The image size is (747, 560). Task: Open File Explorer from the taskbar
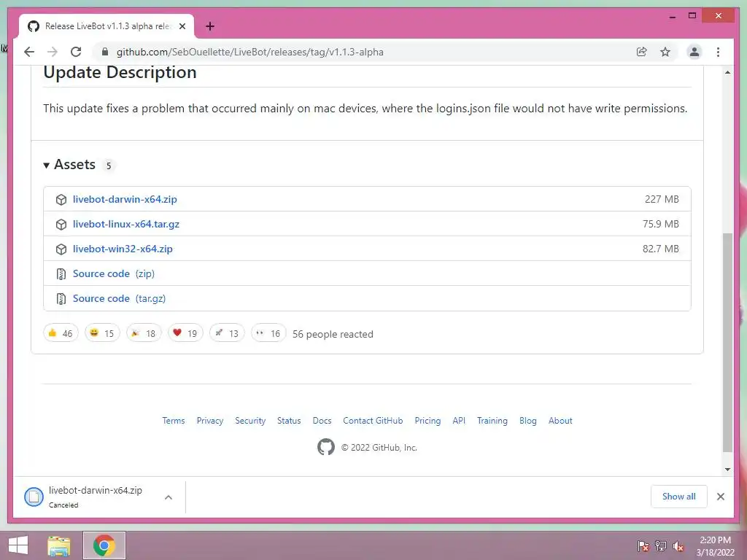(59, 545)
